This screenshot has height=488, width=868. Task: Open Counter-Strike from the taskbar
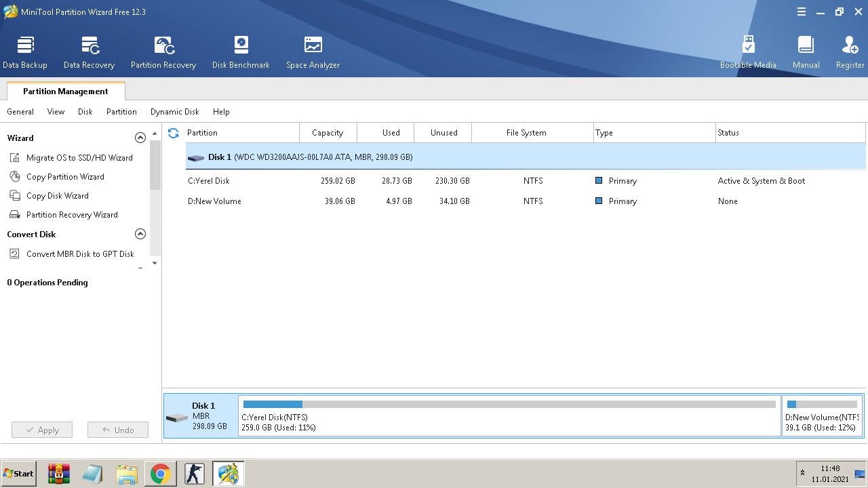coord(195,474)
